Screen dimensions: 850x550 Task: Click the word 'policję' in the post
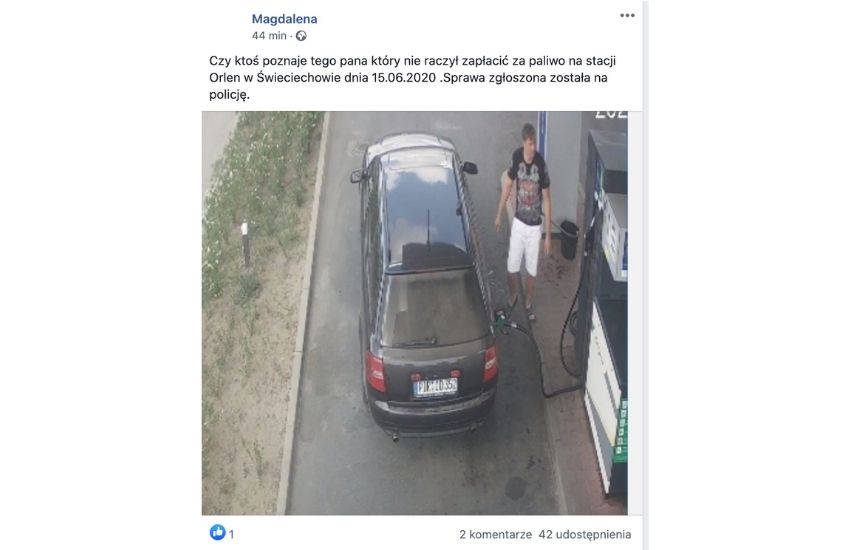click(x=228, y=95)
